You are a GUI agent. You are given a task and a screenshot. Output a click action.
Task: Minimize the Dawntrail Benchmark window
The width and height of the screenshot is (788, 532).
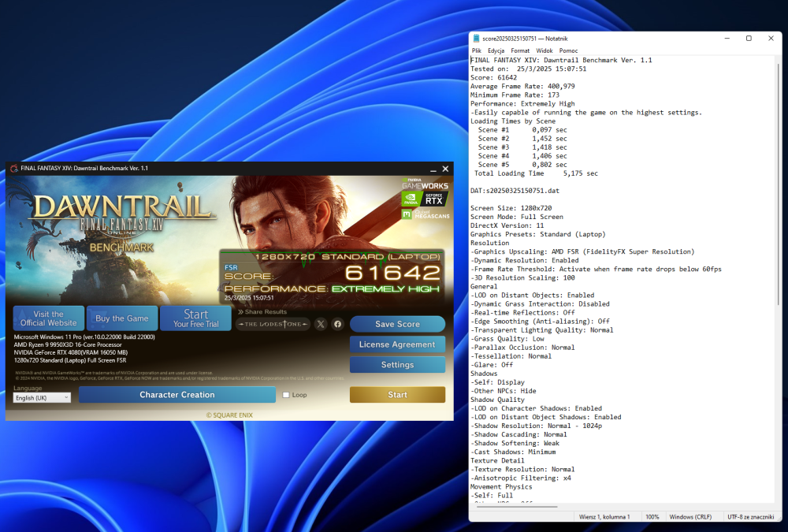point(433,169)
